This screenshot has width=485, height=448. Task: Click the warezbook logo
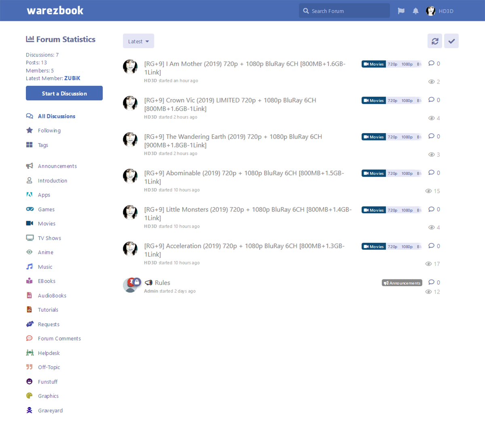[55, 11]
